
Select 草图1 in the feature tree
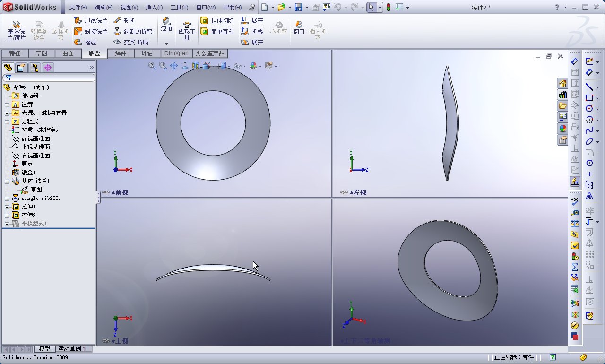point(33,190)
